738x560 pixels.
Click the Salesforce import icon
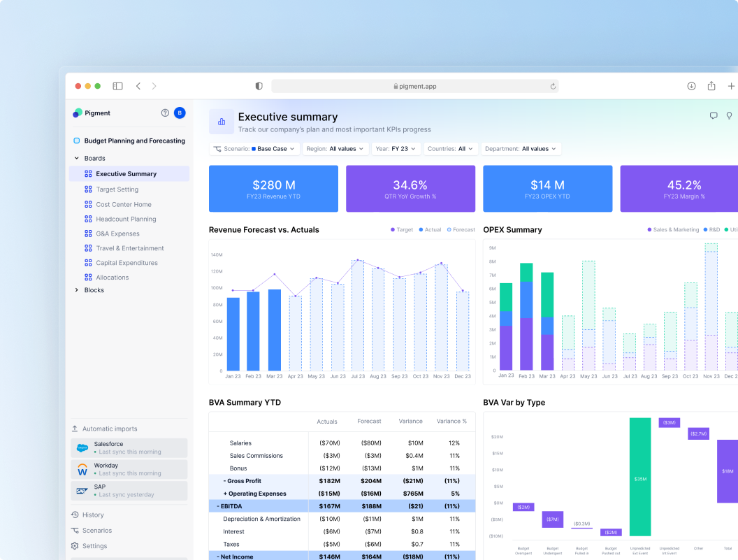point(82,447)
